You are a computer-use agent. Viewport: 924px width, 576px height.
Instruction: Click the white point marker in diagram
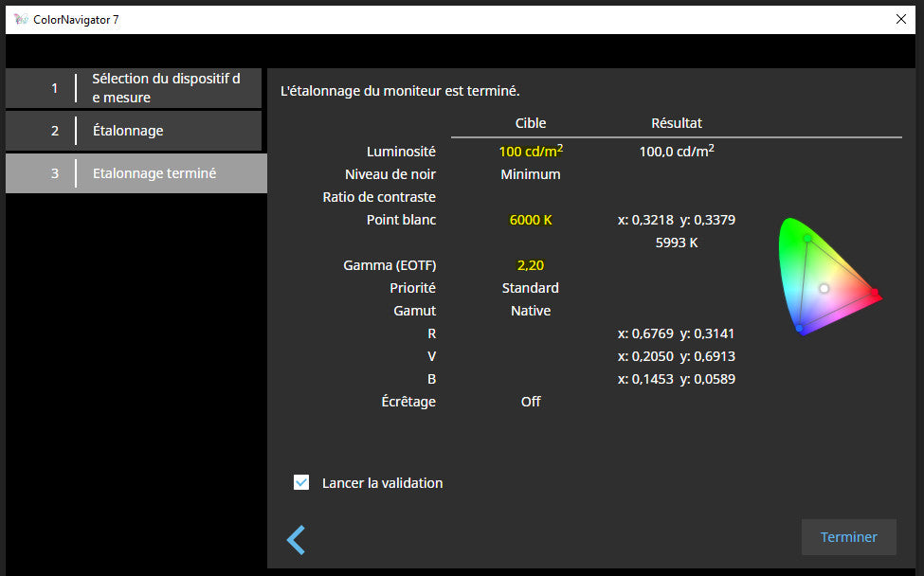click(x=824, y=288)
